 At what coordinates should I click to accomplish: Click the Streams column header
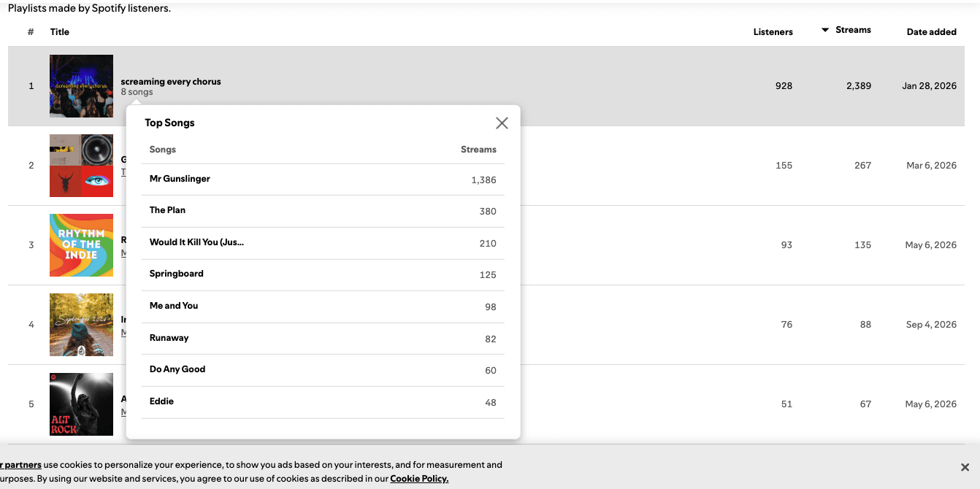pos(853,30)
